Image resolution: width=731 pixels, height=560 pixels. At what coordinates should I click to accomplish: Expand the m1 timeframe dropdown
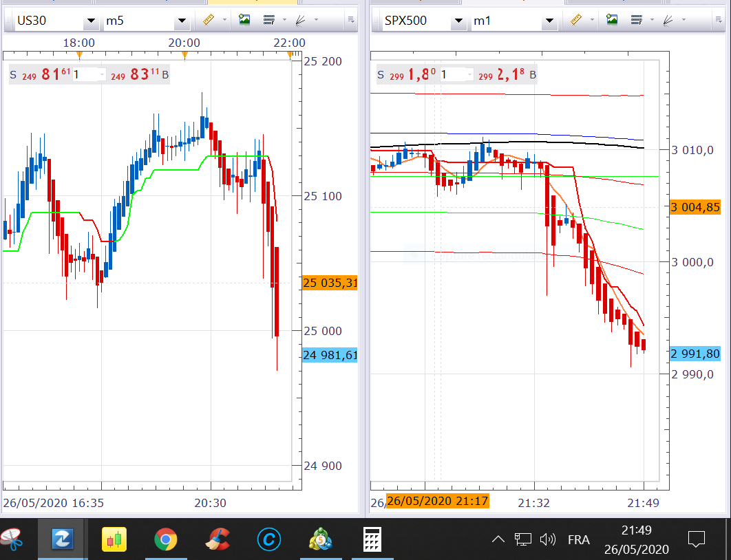(x=549, y=22)
